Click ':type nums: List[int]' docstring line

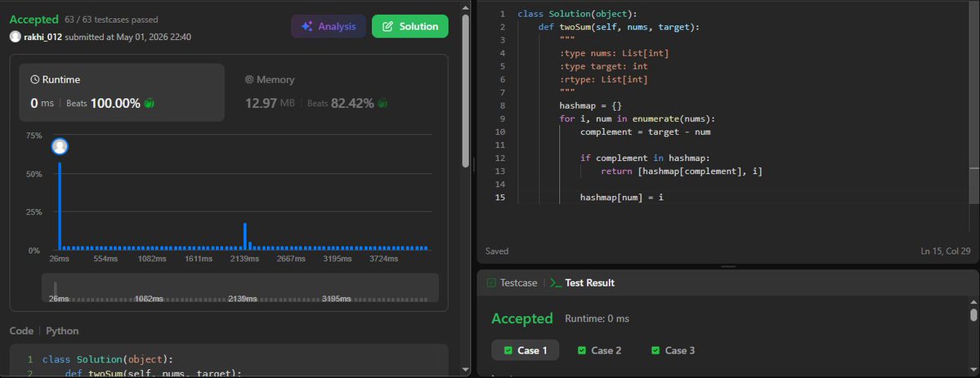click(x=614, y=53)
